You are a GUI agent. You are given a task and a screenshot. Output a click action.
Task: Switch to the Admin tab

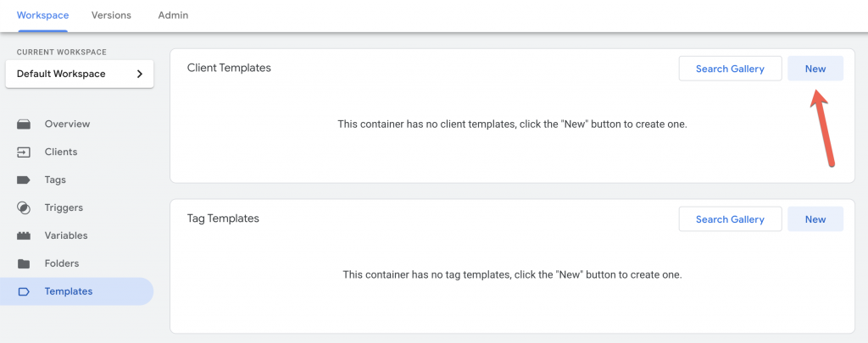[173, 15]
